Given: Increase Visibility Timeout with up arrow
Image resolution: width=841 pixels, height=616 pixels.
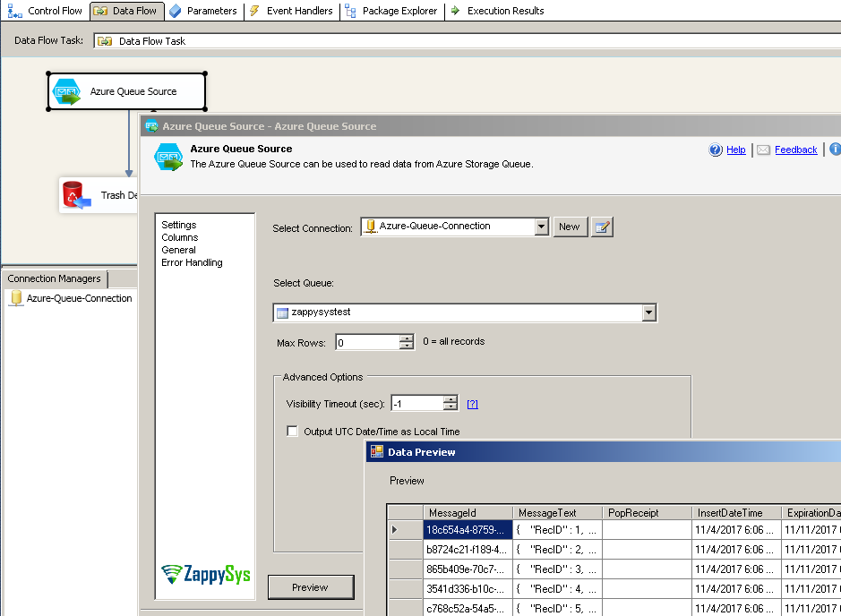Looking at the screenshot, I should pyautogui.click(x=451, y=399).
